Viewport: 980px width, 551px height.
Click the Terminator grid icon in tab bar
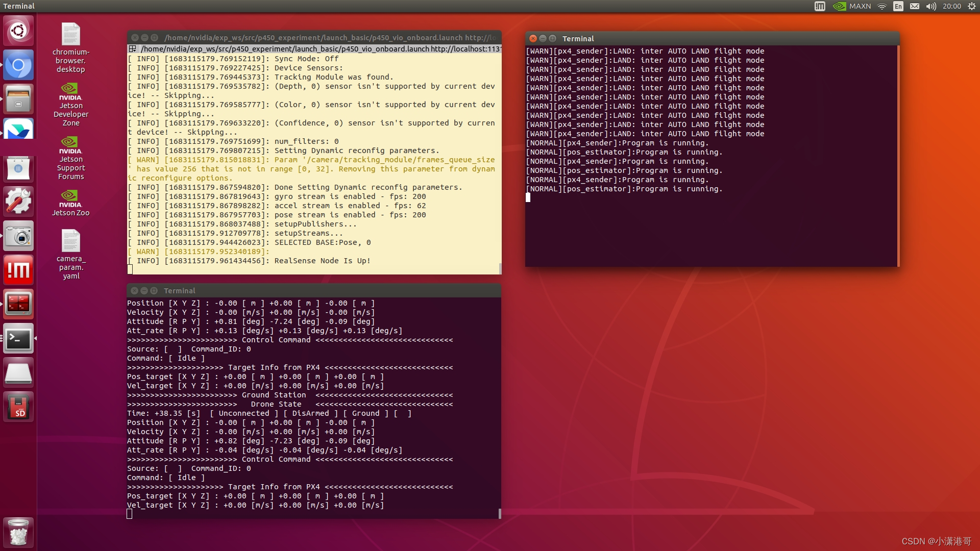point(133,49)
